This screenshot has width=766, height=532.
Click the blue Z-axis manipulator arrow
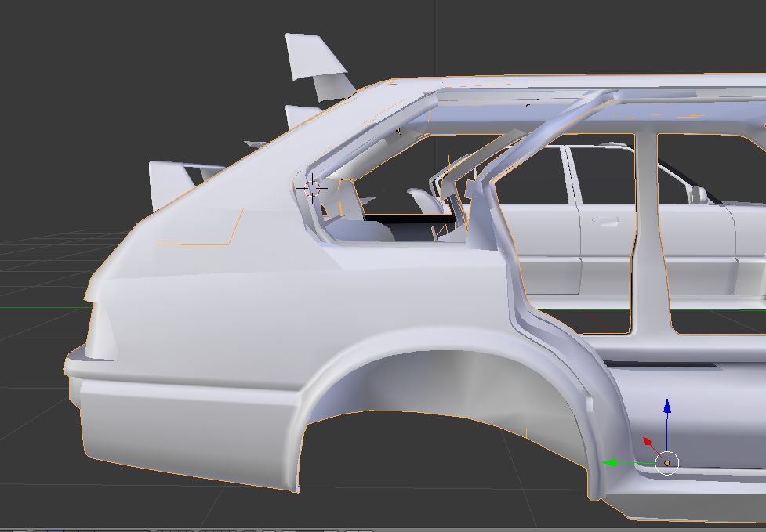pyautogui.click(x=667, y=406)
